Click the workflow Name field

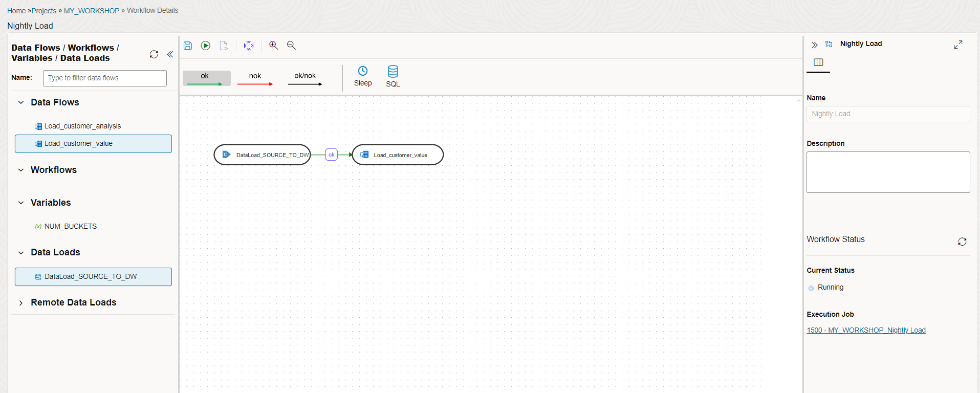[888, 114]
